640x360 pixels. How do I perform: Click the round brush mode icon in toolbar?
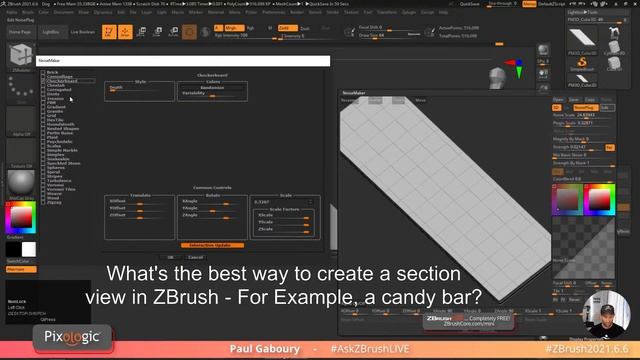(189, 32)
